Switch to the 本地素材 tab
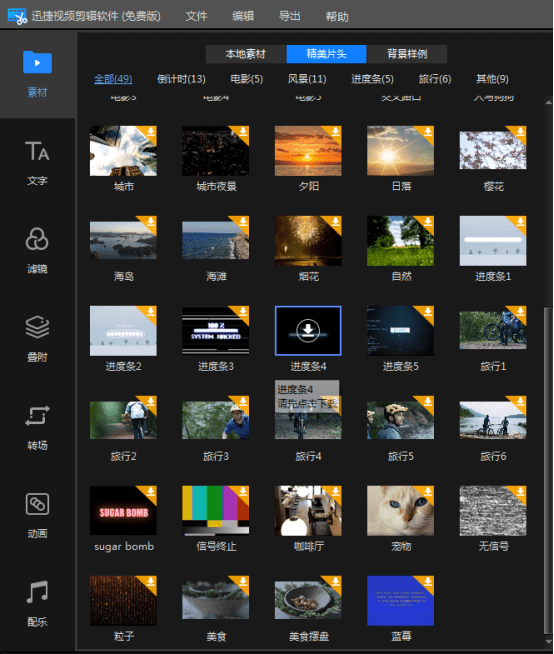The image size is (554, 654). [x=246, y=54]
